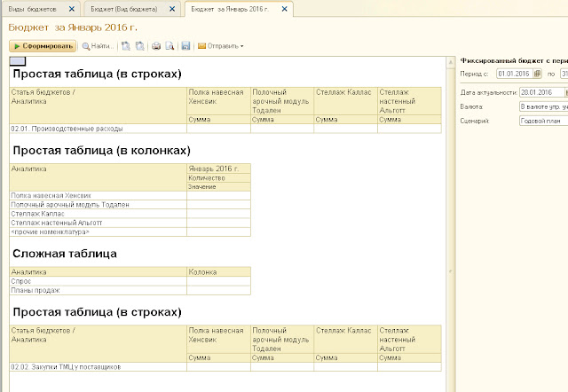Close the Виды бюджетов tab
The height and width of the screenshot is (392, 568).
tap(72, 9)
